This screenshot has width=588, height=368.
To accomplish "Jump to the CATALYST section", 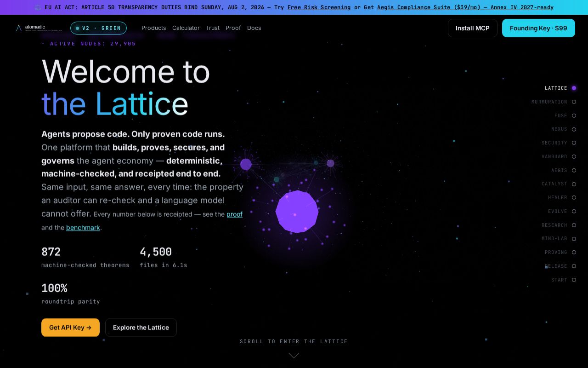I will (559, 184).
